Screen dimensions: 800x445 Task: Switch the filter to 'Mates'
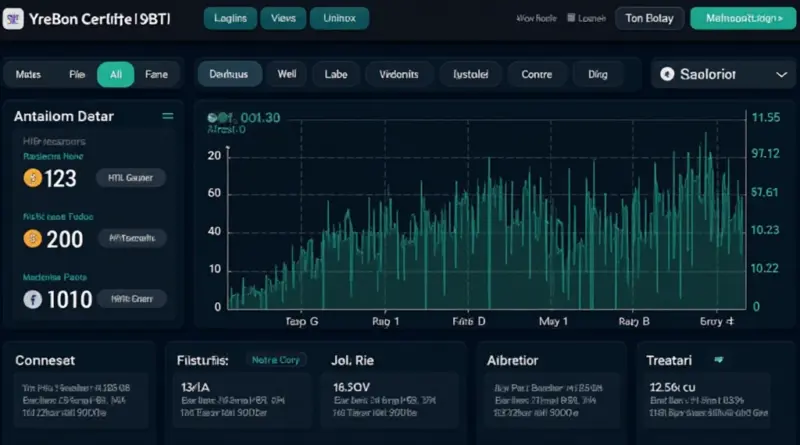(29, 74)
